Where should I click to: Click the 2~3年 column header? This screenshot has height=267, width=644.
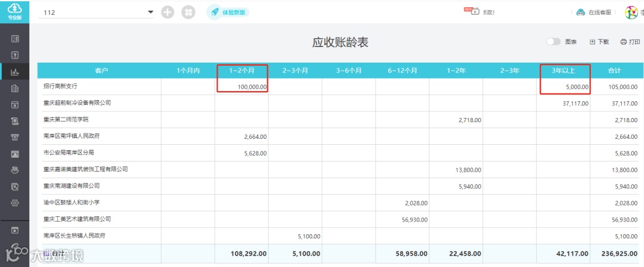pyautogui.click(x=510, y=71)
